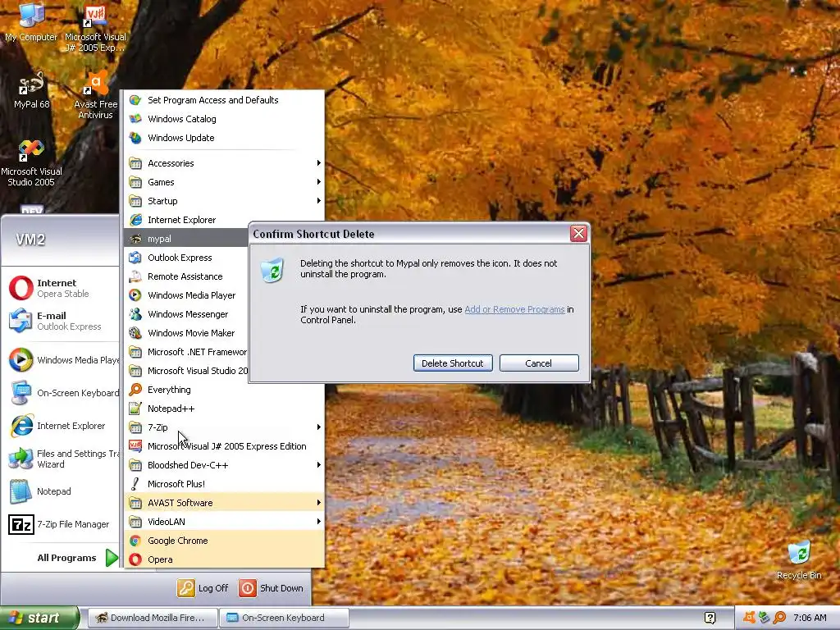This screenshot has height=630, width=840.
Task: Click the Shut Down power icon
Action: [248, 588]
